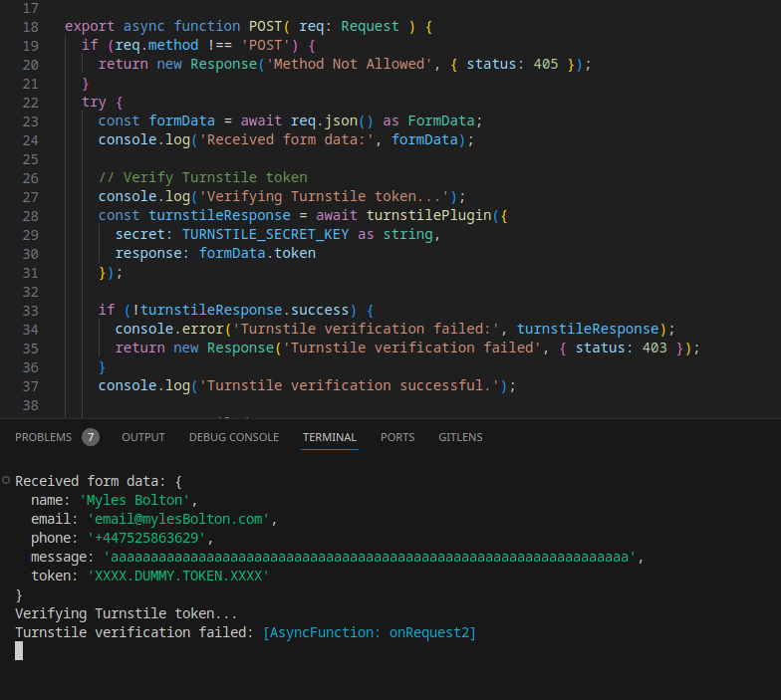Click 'Turnstile verification failed:' terminal text
781x700 pixels.
(134, 632)
